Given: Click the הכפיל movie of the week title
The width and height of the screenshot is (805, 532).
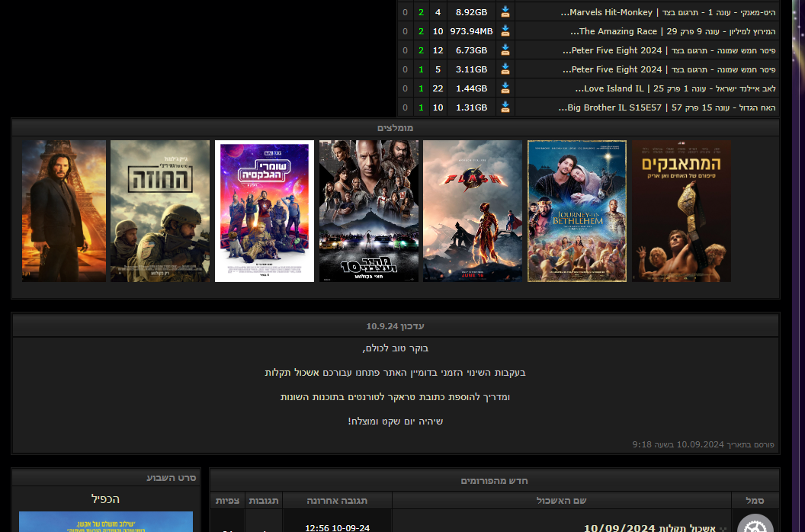Looking at the screenshot, I should 105,499.
